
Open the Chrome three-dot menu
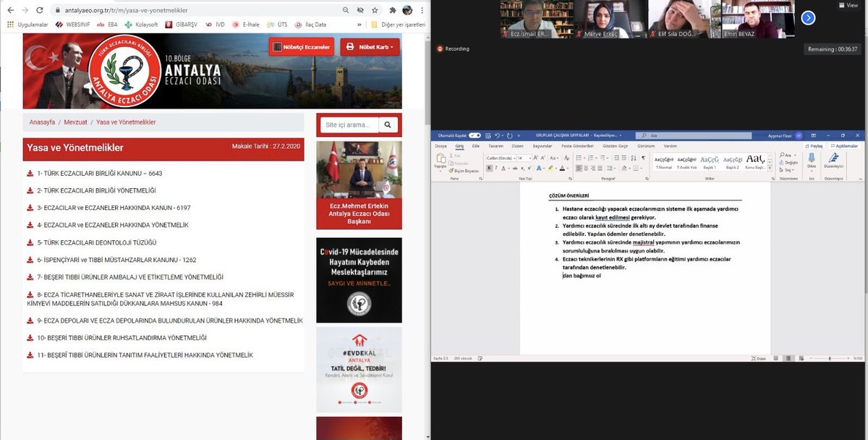(422, 10)
